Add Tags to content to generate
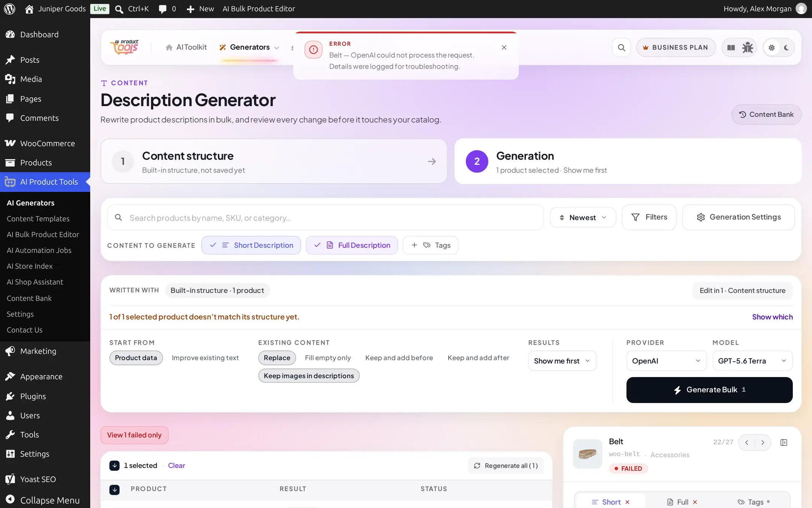Viewport: 812px width, 508px height. point(430,245)
